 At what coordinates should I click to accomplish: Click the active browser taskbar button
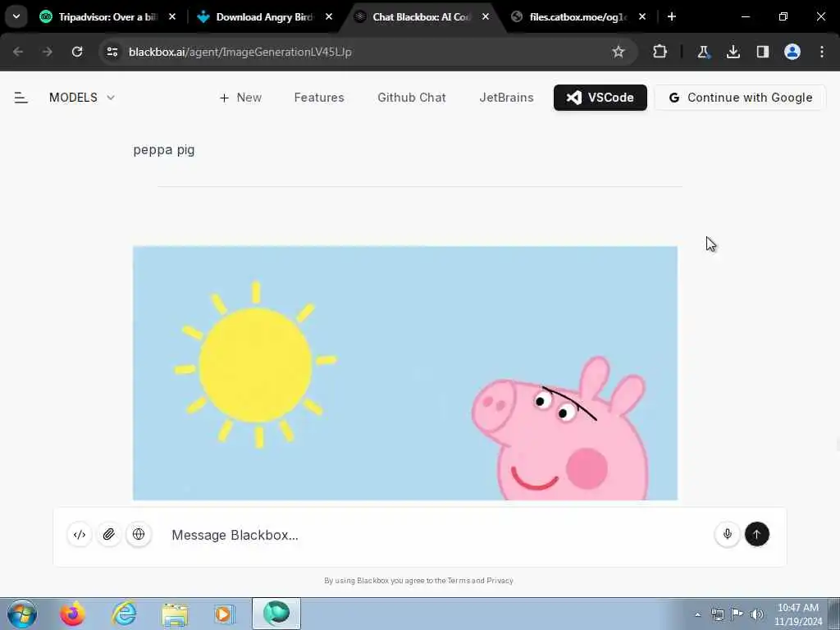276,614
